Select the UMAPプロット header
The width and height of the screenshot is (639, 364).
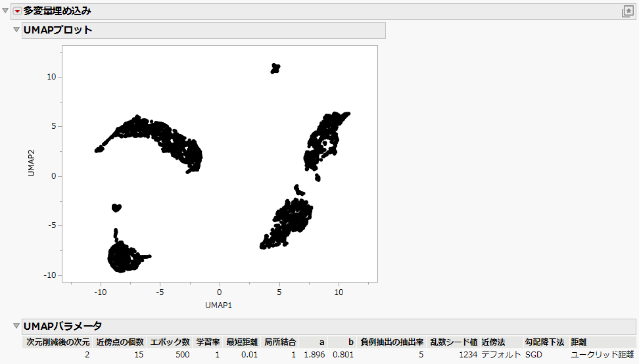(203, 30)
